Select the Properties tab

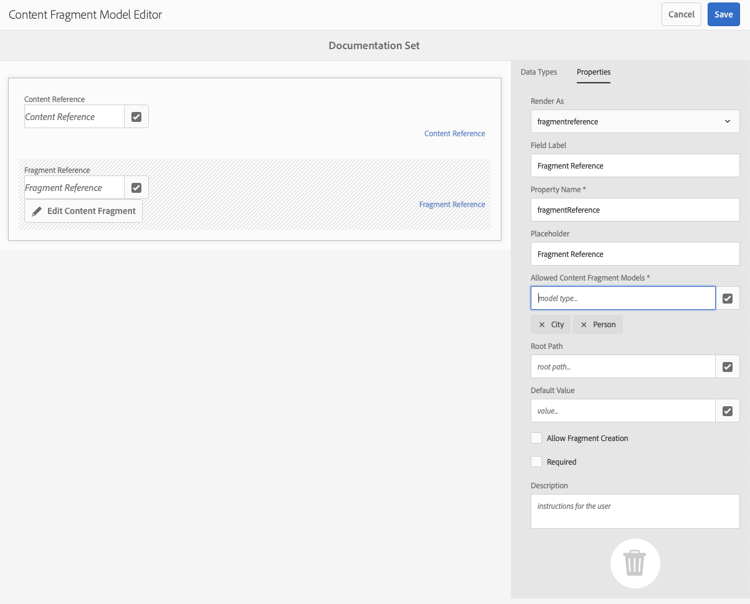click(x=593, y=72)
